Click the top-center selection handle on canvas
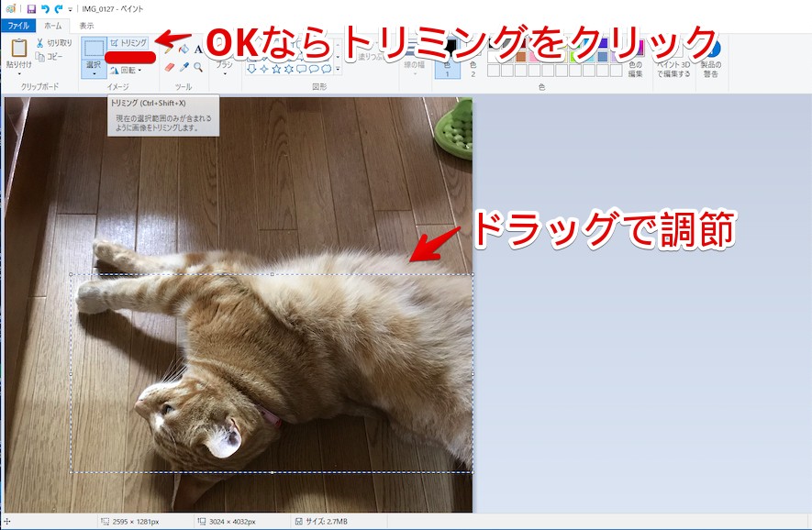 tap(273, 274)
